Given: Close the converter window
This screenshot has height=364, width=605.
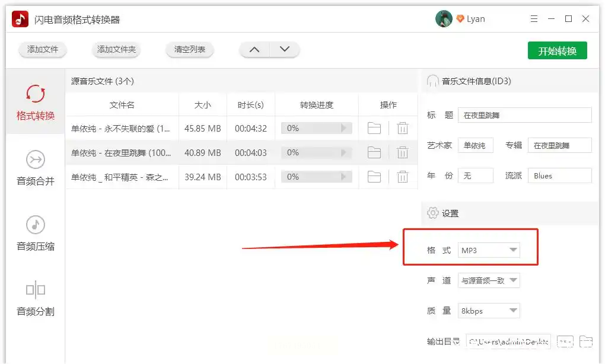Looking at the screenshot, I should (x=585, y=19).
